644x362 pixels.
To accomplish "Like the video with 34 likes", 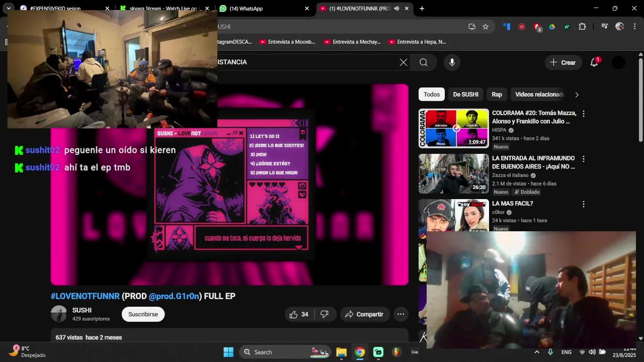I will click(x=299, y=314).
